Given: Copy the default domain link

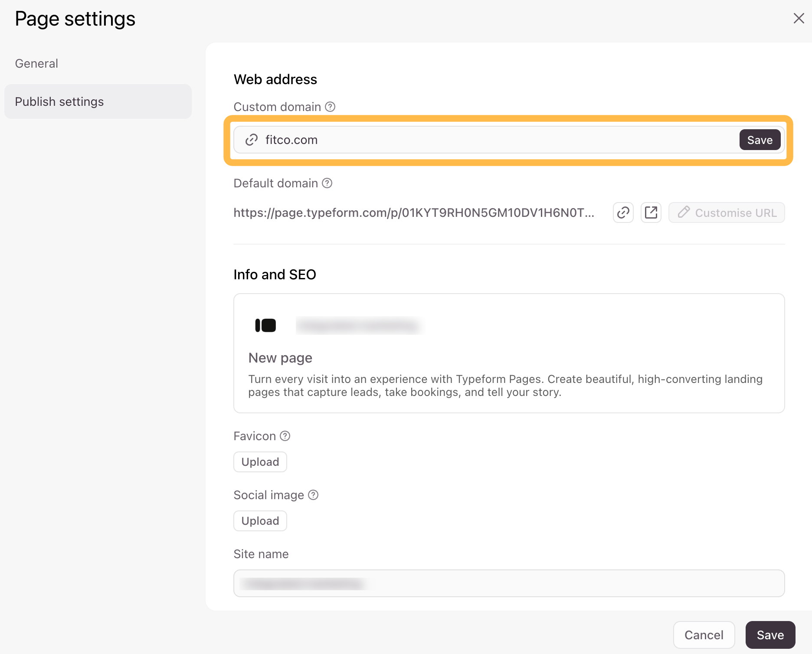Looking at the screenshot, I should point(623,213).
